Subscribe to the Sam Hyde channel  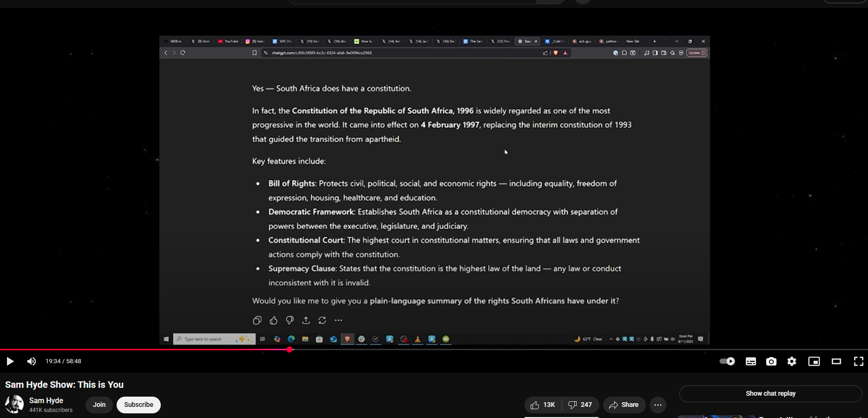pyautogui.click(x=138, y=405)
